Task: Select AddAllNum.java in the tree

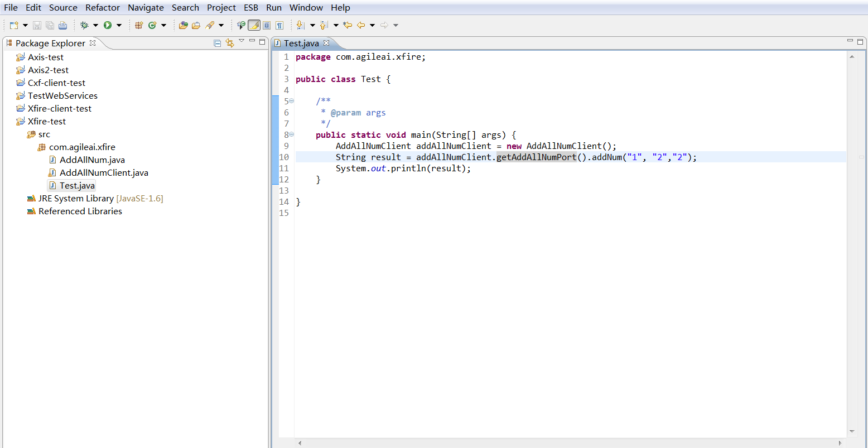Action: tap(92, 160)
